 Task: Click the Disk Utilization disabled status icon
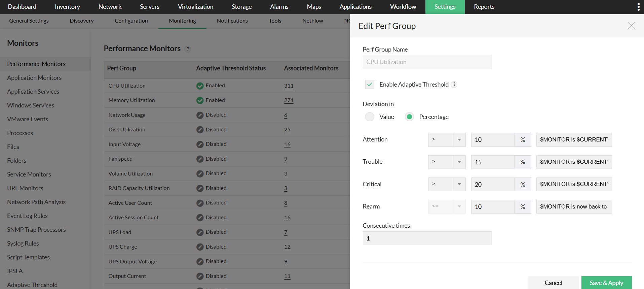(200, 130)
